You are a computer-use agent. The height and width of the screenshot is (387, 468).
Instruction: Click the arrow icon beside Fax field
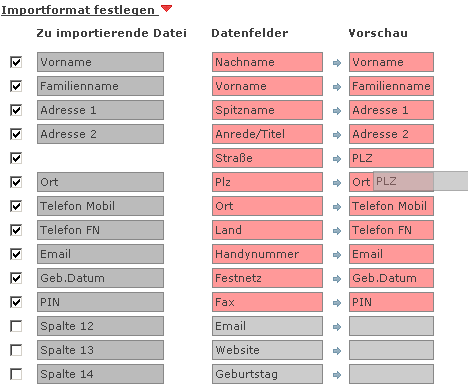[x=337, y=303]
